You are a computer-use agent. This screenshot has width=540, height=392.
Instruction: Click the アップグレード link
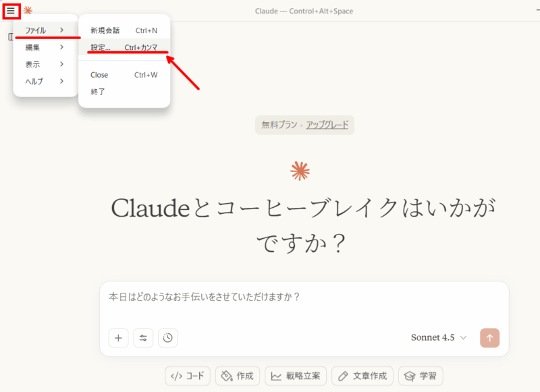[x=327, y=125]
